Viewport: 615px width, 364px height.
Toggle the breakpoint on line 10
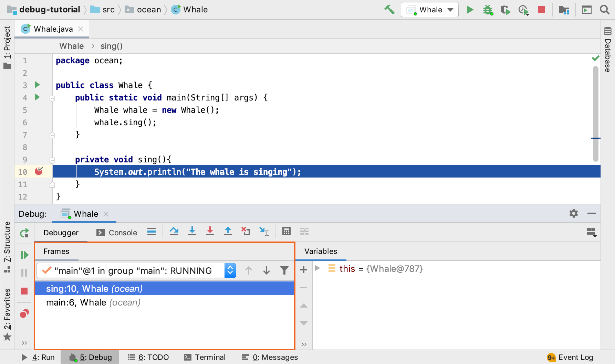39,171
